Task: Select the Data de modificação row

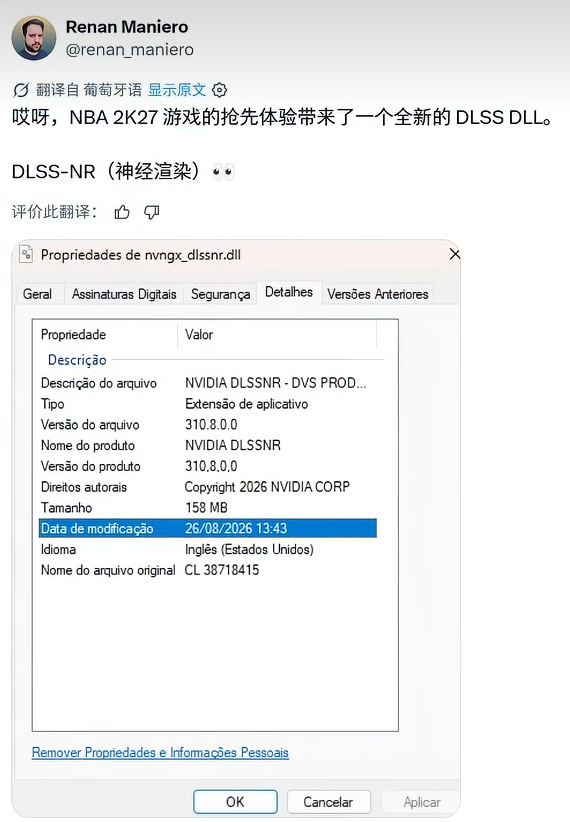Action: (x=208, y=528)
